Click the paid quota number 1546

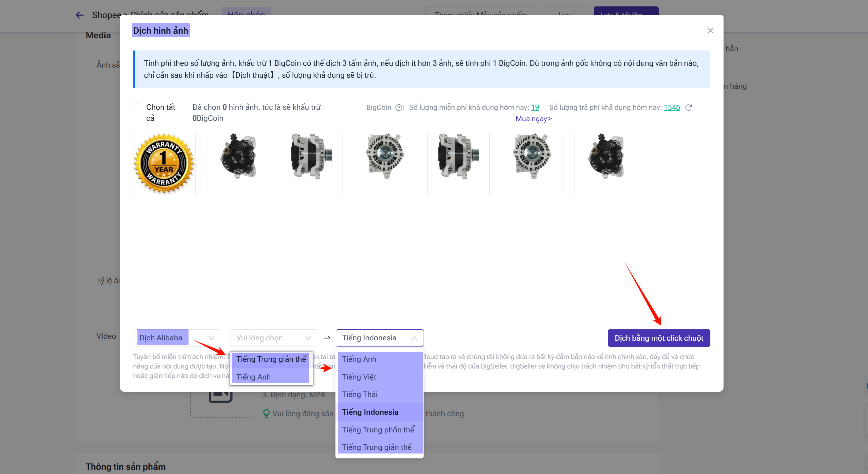click(x=672, y=107)
